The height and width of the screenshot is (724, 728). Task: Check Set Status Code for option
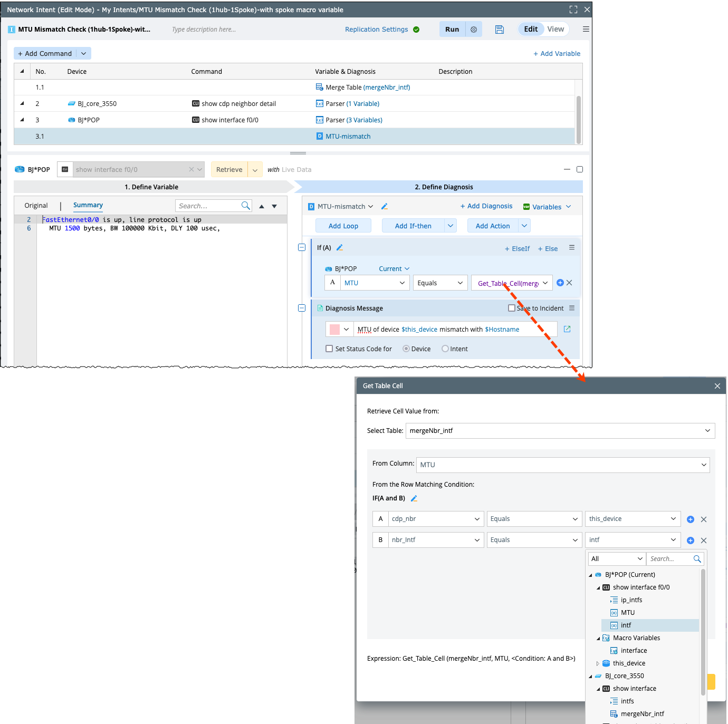tap(329, 349)
